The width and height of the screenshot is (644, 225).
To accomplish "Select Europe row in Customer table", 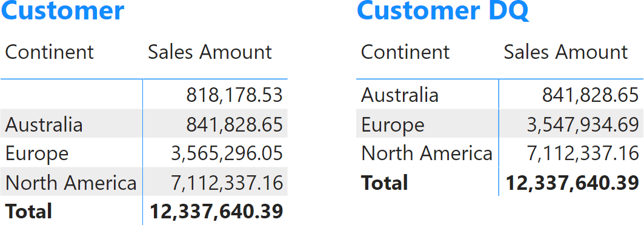I will [x=144, y=153].
